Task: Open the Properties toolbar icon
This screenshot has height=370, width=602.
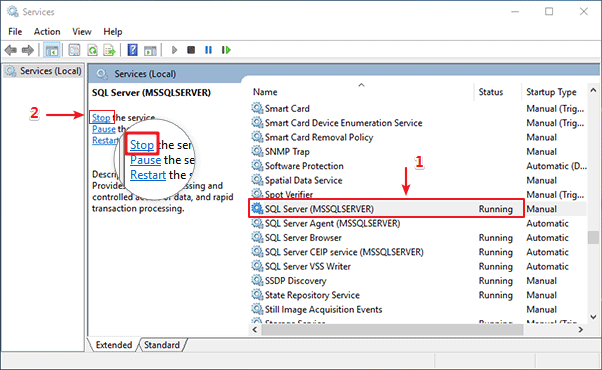Action: [74, 50]
